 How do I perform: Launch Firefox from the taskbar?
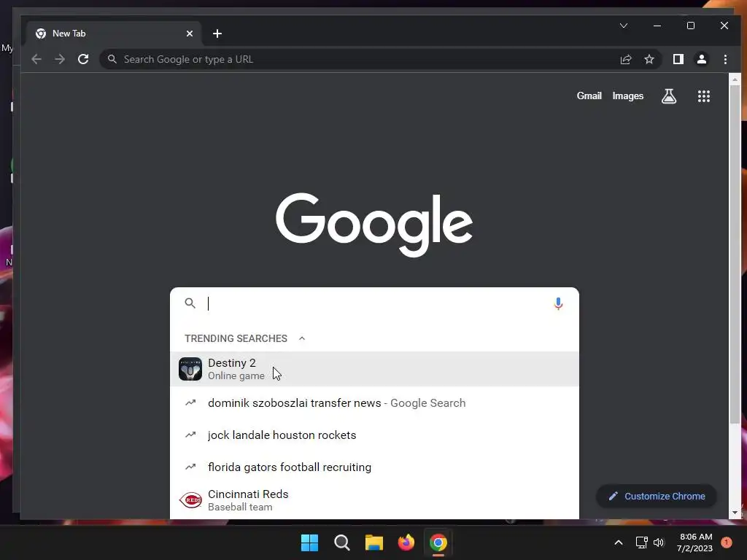pyautogui.click(x=406, y=542)
